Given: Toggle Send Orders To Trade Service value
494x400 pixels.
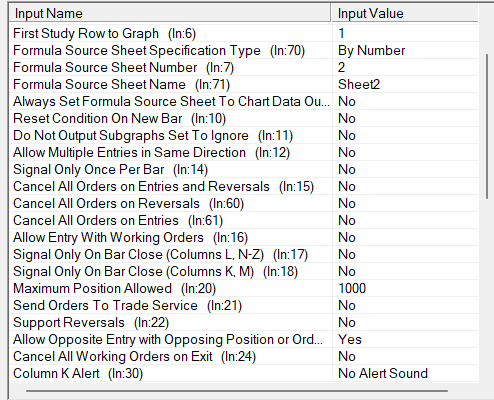Looking at the screenshot, I should coord(405,305).
